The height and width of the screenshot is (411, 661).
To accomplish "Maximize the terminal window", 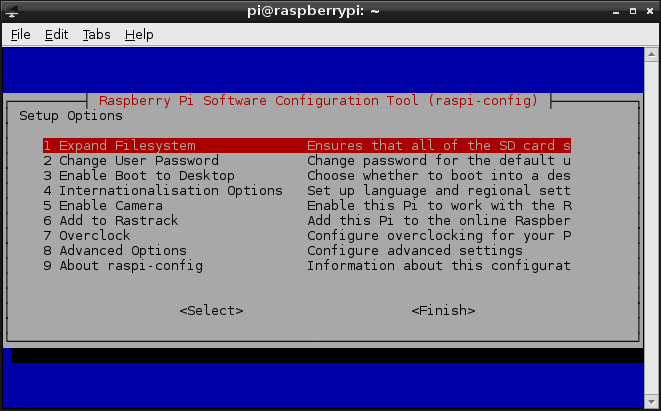I will (x=633, y=11).
